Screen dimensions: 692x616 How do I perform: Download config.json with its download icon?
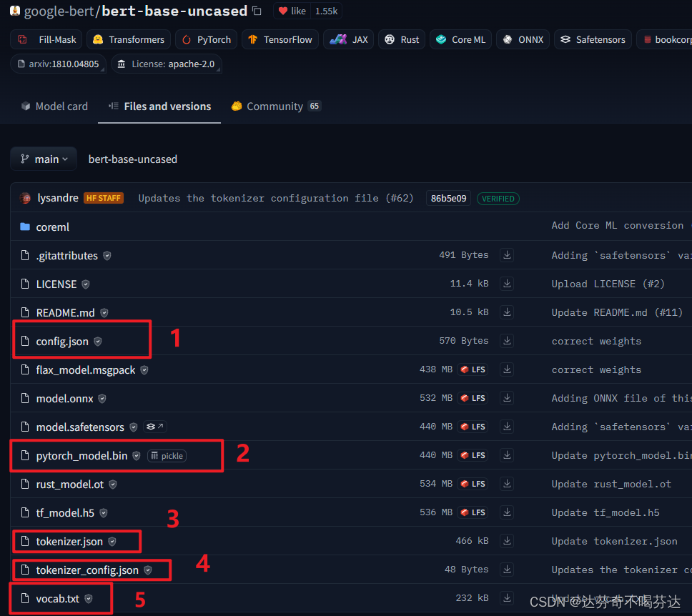coord(507,341)
